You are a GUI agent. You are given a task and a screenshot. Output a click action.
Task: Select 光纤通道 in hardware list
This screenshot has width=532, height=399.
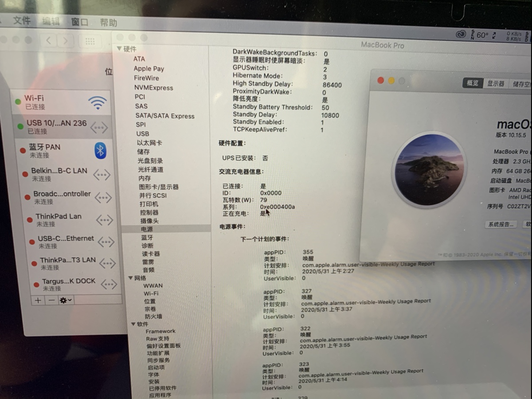pyautogui.click(x=151, y=169)
